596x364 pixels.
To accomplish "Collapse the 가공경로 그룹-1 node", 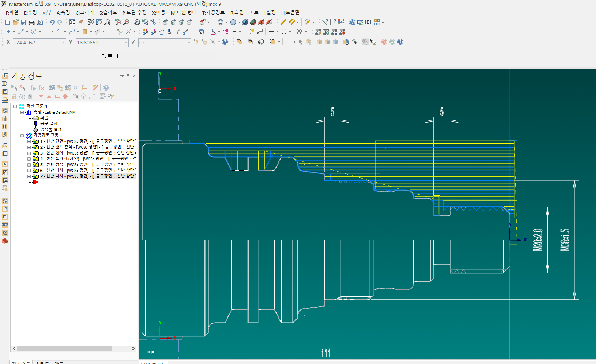I will tap(22, 136).
